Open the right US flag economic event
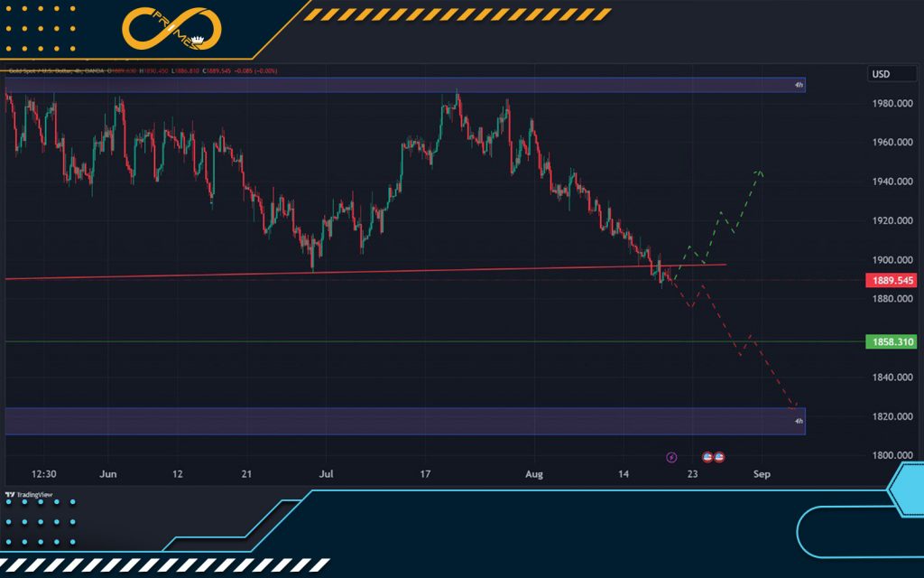Screen dimensions: 924x578 point(719,458)
